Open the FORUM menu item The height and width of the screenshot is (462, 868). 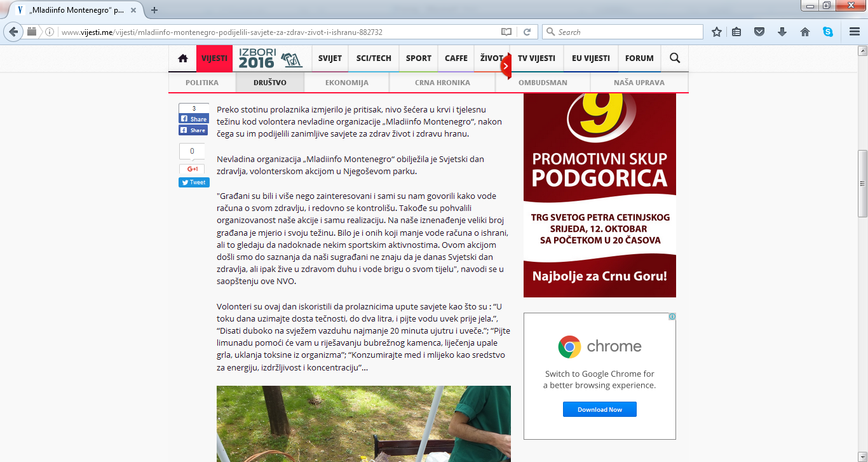click(x=639, y=58)
